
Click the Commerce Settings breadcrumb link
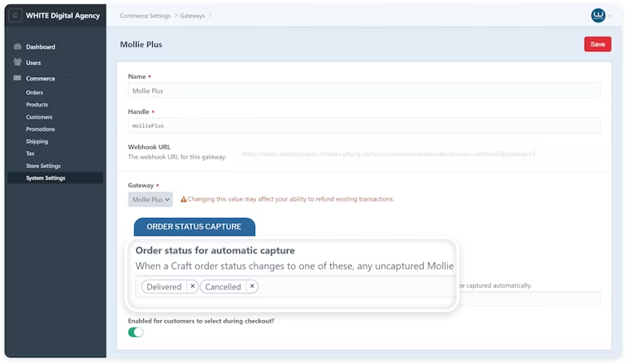point(145,15)
